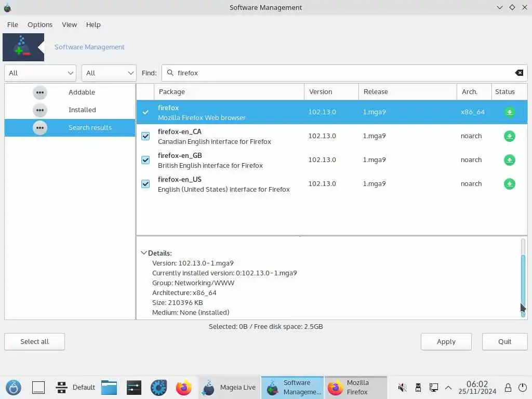Clear the Find search field with backspace icon
The width and height of the screenshot is (532, 399).
tap(519, 73)
